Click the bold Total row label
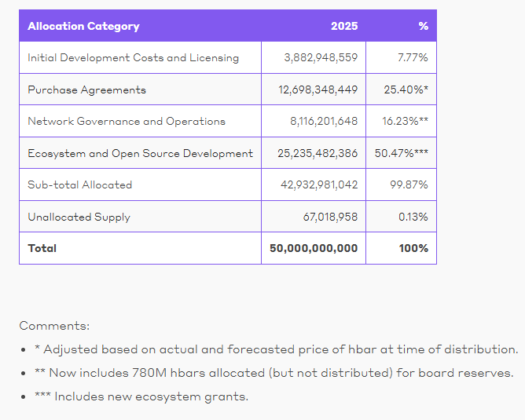The image size is (525, 420). coord(42,248)
